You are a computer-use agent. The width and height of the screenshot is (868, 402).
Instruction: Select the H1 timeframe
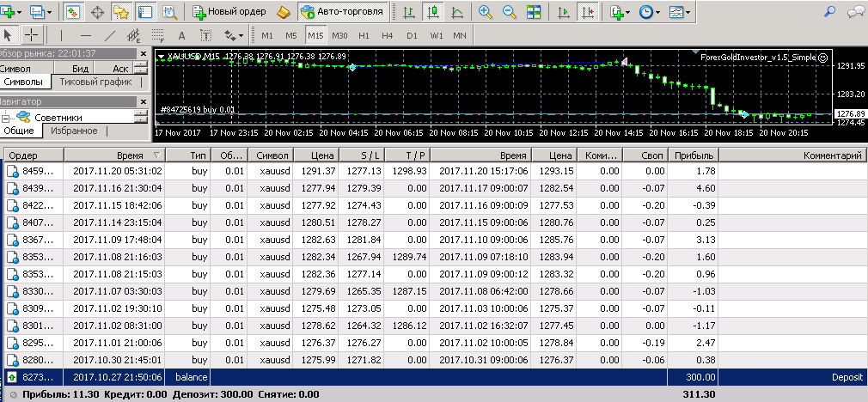tap(364, 36)
